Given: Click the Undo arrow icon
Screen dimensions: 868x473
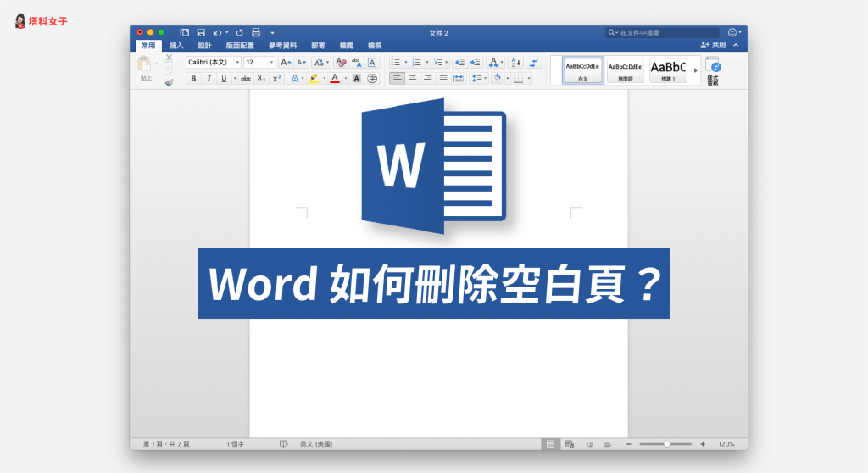Looking at the screenshot, I should (218, 33).
